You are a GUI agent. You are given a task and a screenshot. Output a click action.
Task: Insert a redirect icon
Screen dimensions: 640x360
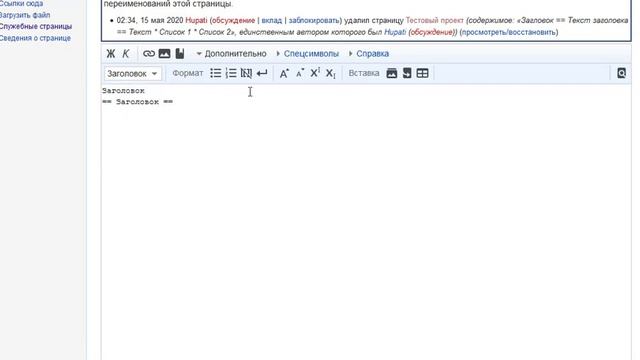[407, 73]
